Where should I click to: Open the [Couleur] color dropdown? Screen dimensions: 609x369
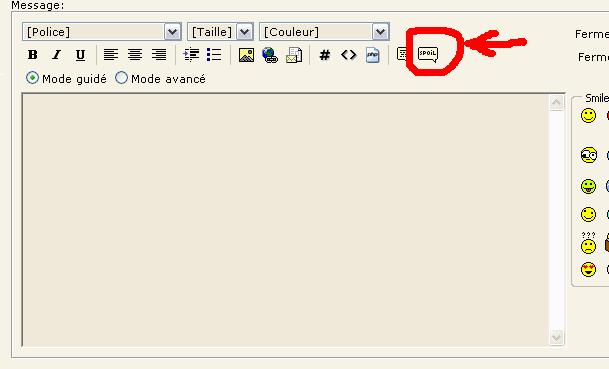tap(324, 32)
